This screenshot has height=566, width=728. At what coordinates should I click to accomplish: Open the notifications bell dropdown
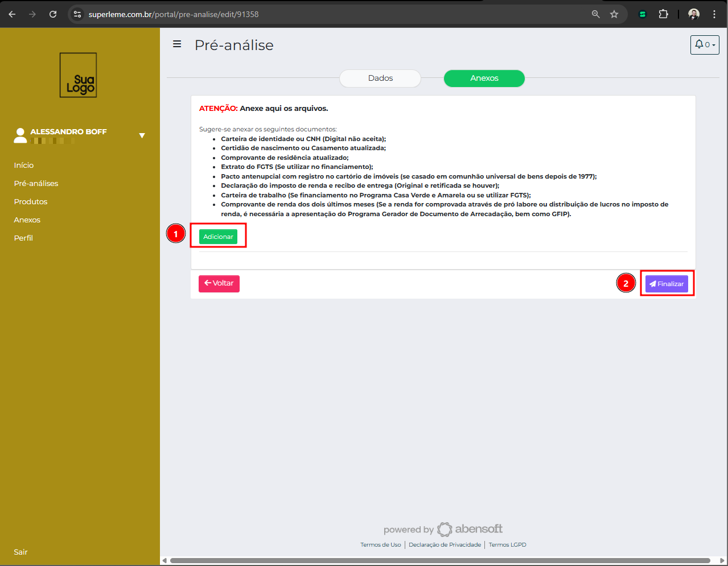tap(704, 45)
